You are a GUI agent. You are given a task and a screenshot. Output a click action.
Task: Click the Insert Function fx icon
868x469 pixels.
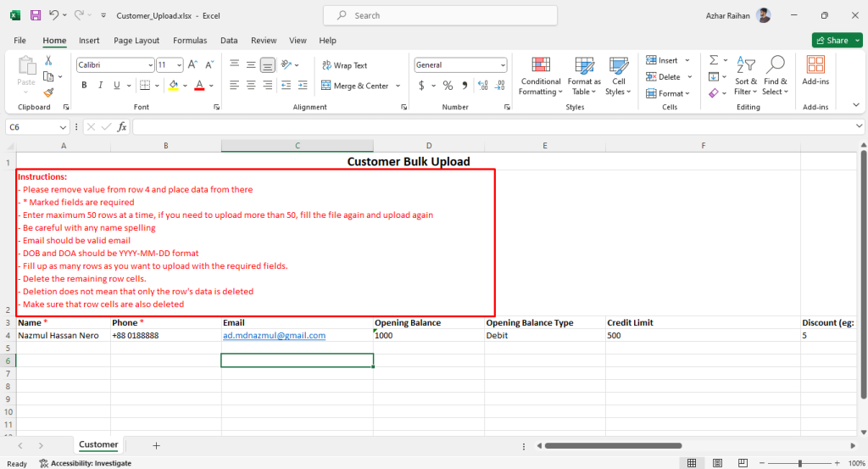pos(122,127)
